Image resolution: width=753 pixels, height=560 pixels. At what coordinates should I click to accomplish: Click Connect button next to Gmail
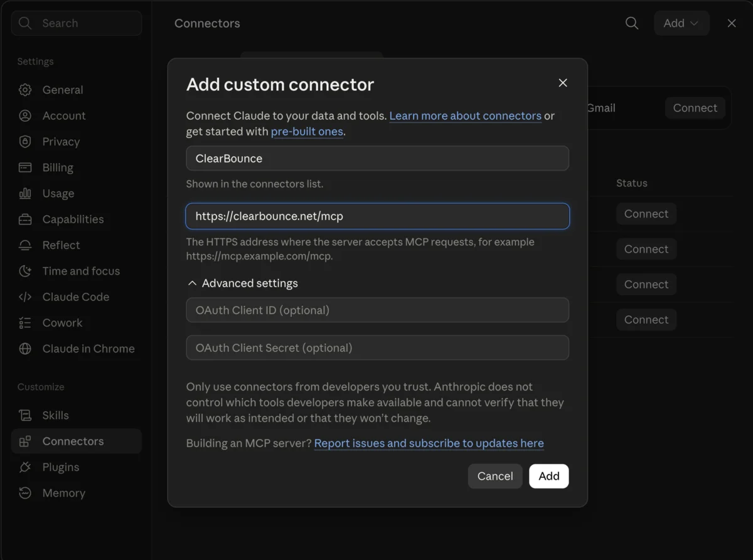[x=695, y=108]
